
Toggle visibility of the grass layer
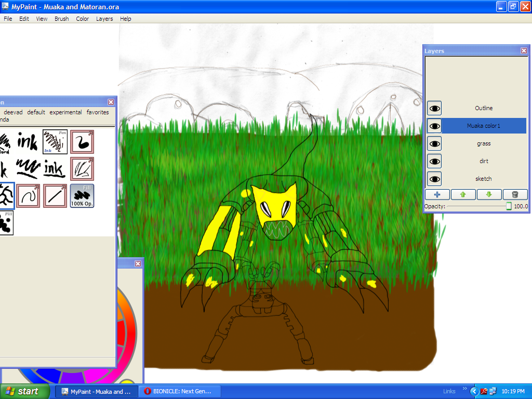pos(434,143)
